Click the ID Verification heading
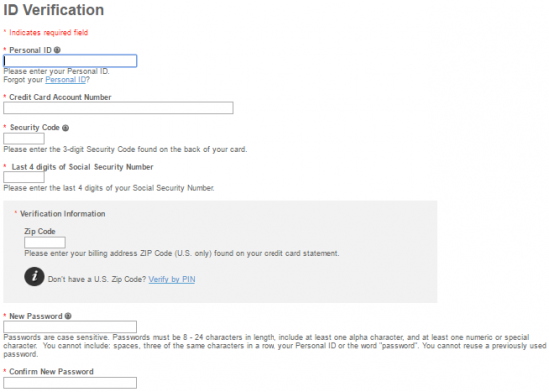549x392 pixels. click(54, 10)
